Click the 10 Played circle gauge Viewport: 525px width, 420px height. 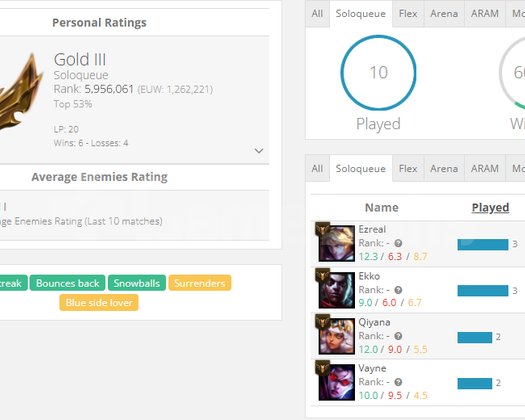(x=378, y=73)
